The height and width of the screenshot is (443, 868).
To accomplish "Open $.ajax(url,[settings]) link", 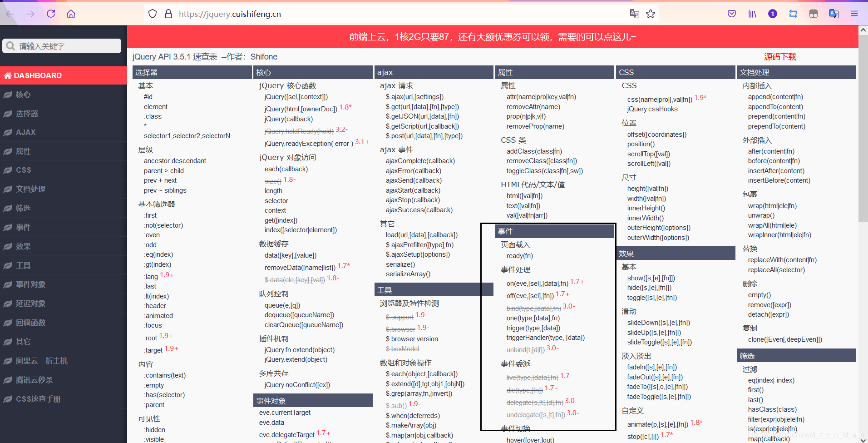I will coord(414,97).
